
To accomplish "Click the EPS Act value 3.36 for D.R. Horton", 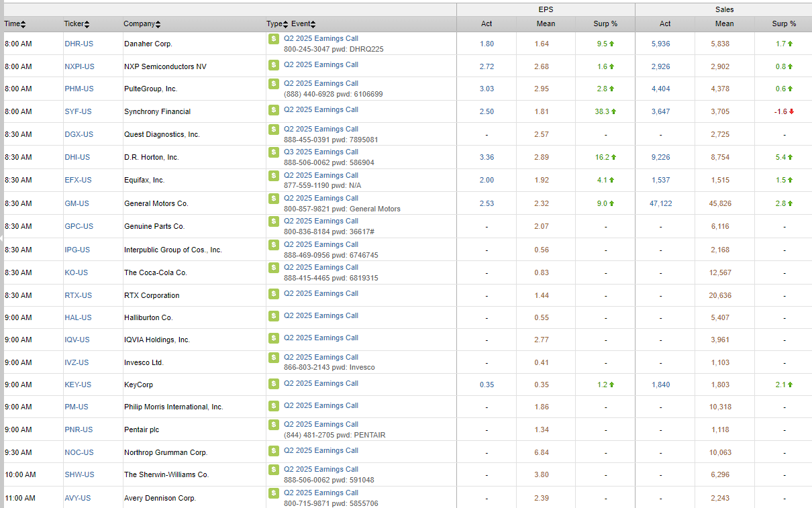I will [487, 157].
